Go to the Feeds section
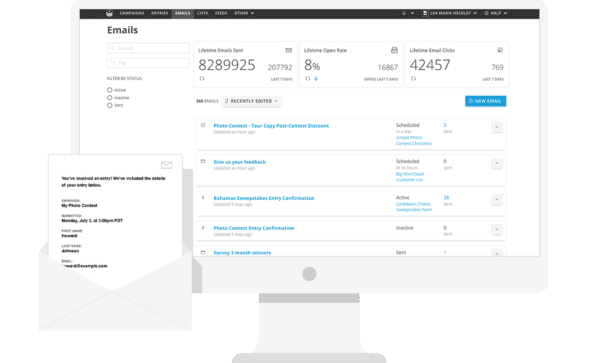 (221, 13)
